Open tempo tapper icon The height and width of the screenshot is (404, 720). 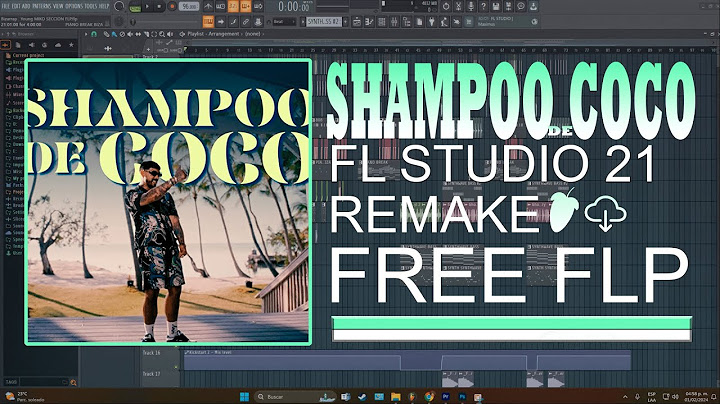(x=444, y=22)
